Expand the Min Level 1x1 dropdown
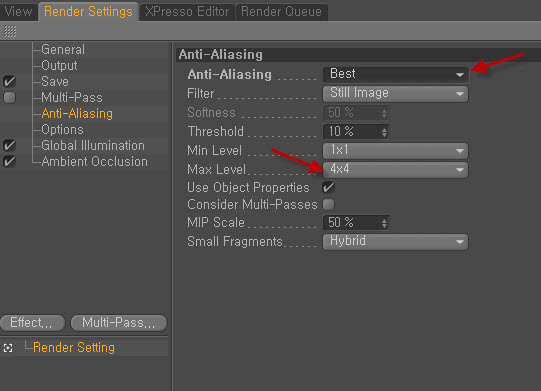 tap(395, 150)
